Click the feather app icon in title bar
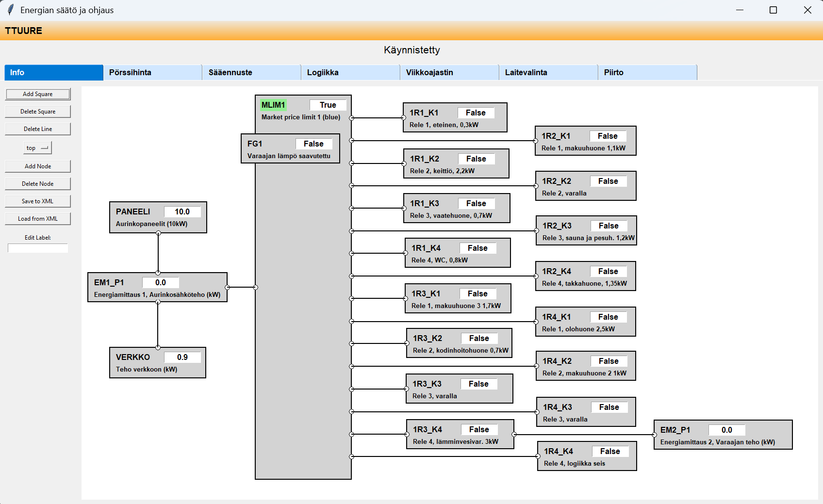The width and height of the screenshot is (823, 504). coord(10,10)
